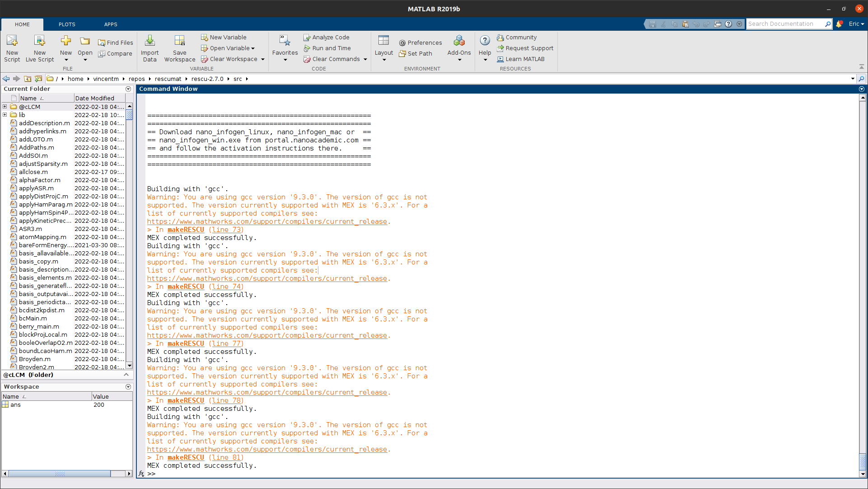The image size is (868, 489).
Task: Open Command Window actions menu
Action: 862,89
